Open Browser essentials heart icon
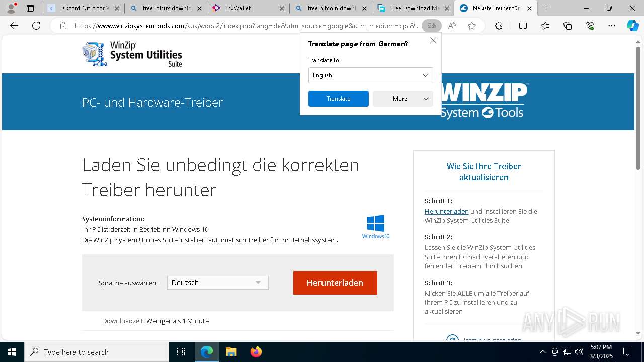 tap(590, 26)
